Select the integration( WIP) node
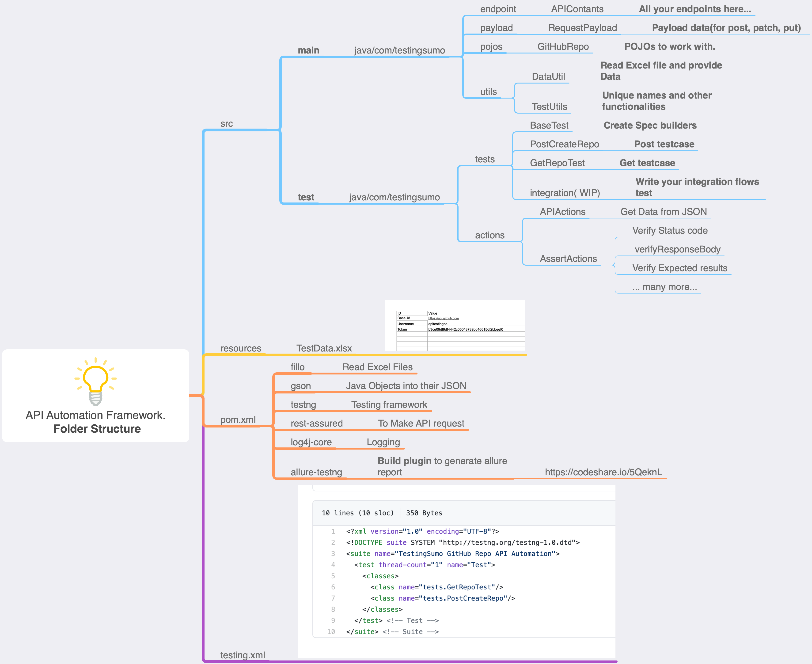This screenshot has height=664, width=812. 565,193
